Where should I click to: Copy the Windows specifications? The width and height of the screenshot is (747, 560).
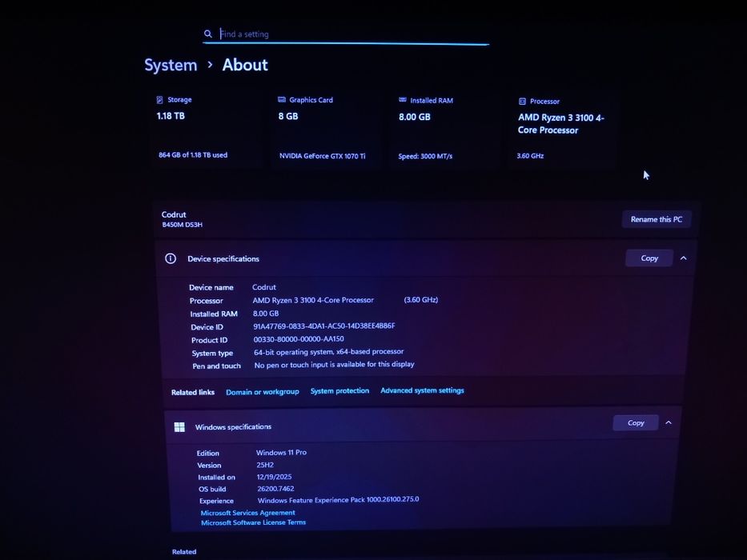click(636, 423)
